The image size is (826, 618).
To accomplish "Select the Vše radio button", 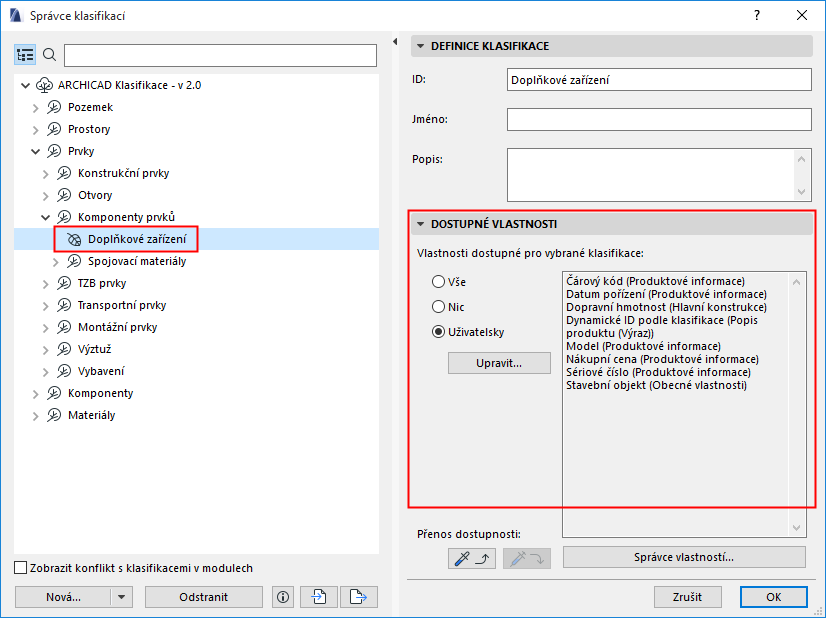I will [x=438, y=282].
